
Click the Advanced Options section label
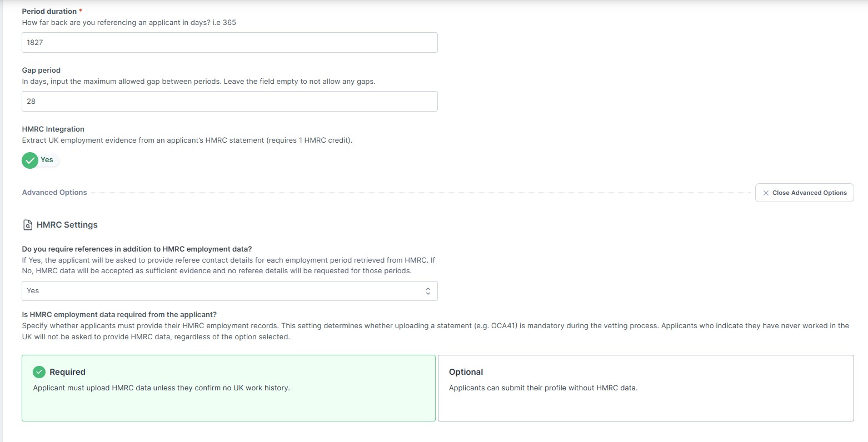54,193
